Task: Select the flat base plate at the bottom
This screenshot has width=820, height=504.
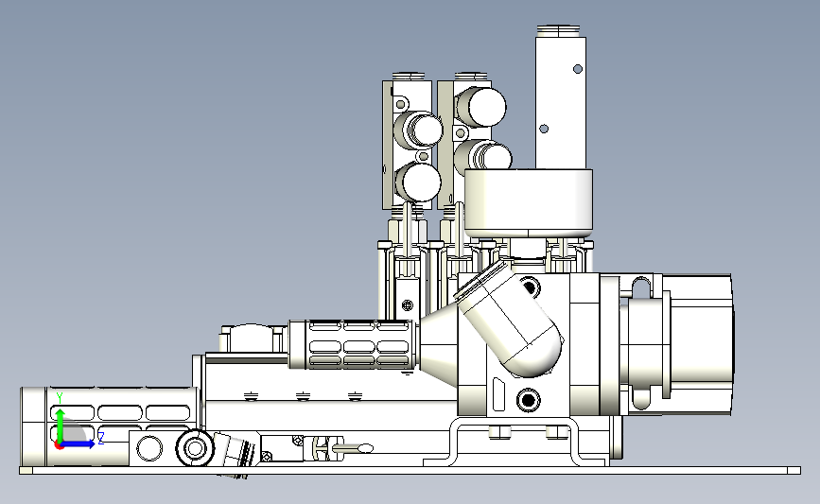Action: [x=410, y=471]
